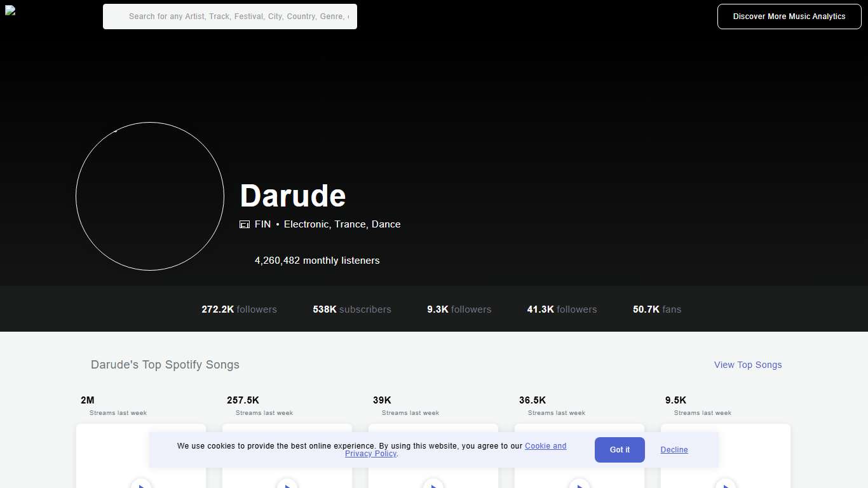The width and height of the screenshot is (868, 488).
Task: Click the Electronic, Trance, Dance genre text
Action: click(342, 224)
